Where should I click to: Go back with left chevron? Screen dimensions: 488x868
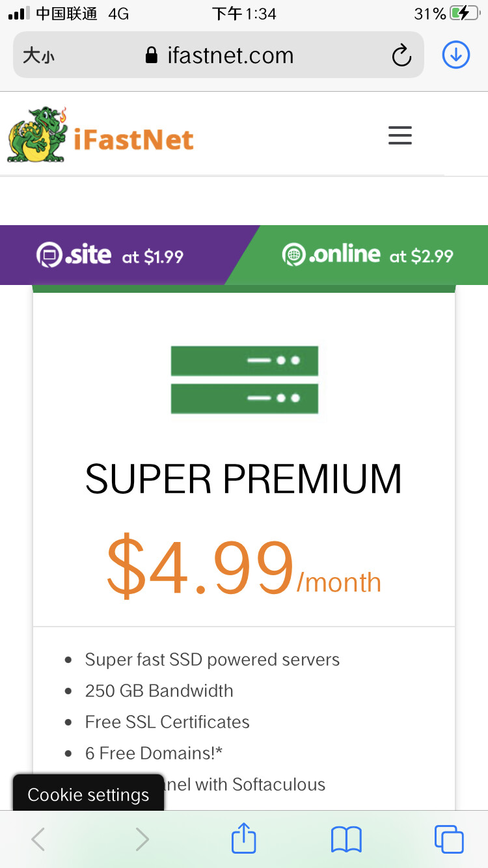(38, 839)
